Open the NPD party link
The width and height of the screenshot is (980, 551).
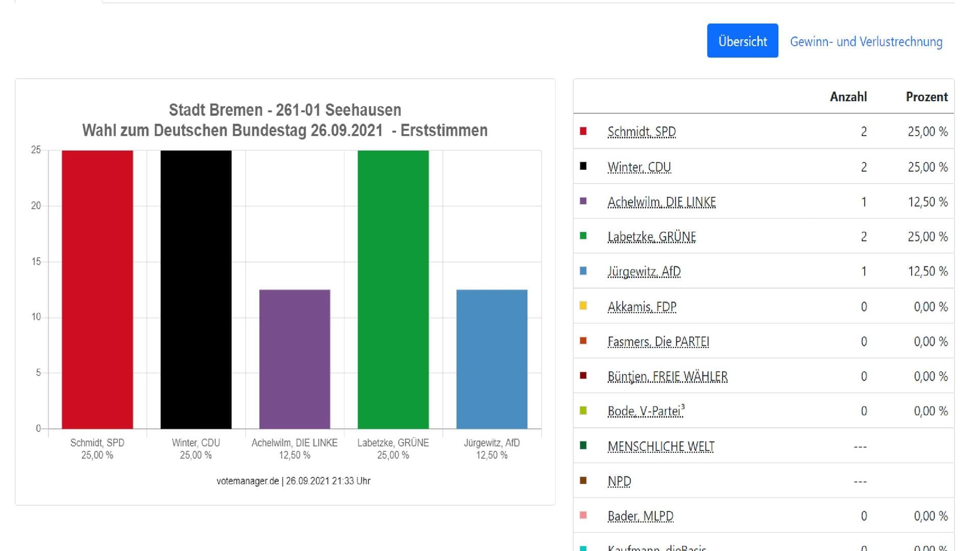click(619, 481)
